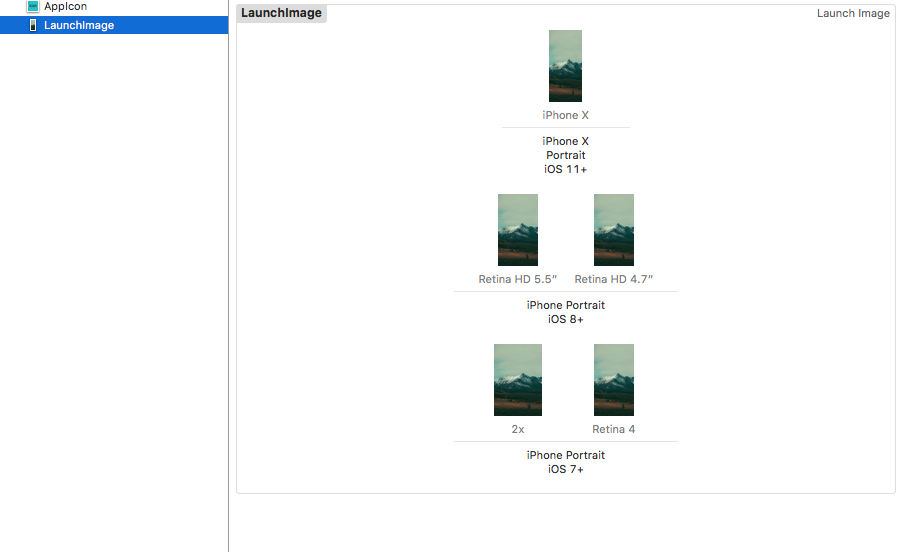Click the 'iPhone Portrait iOS 7+' group label
Screen dimensions: 899x552
tap(565, 462)
